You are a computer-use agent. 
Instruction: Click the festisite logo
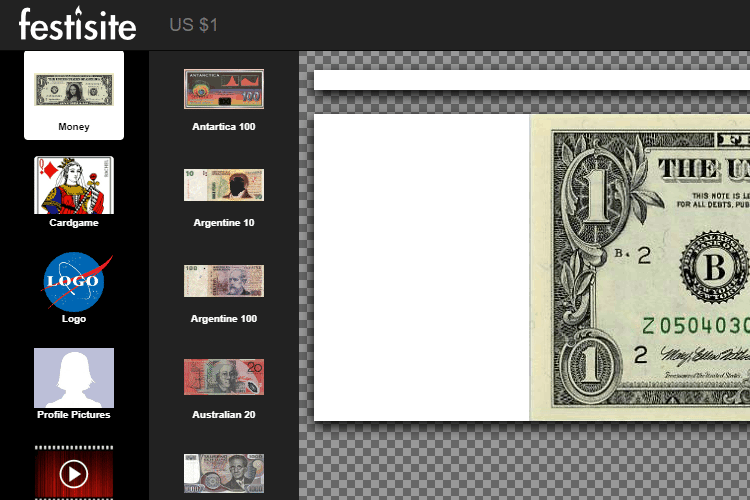77,24
